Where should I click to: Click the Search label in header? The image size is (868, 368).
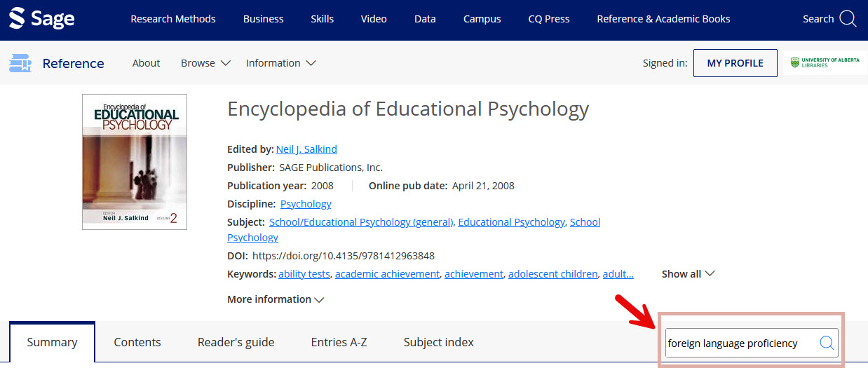point(818,19)
